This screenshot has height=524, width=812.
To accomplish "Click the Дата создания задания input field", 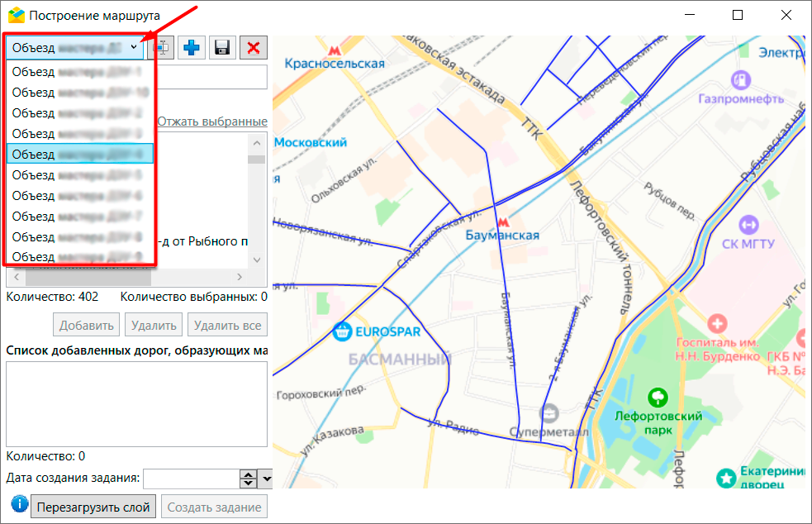I will 191,479.
